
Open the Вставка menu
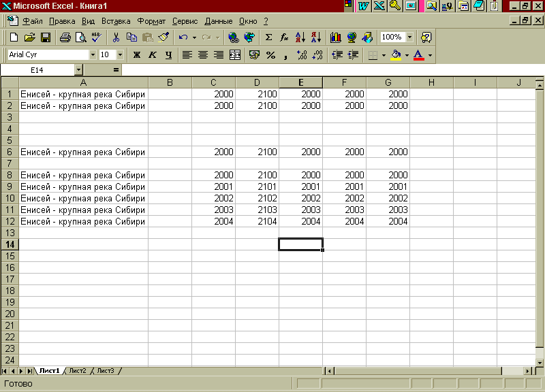(116, 21)
